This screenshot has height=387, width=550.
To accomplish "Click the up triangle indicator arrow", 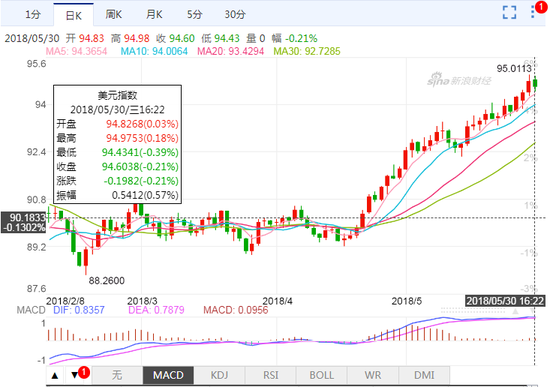I will [x=55, y=375].
